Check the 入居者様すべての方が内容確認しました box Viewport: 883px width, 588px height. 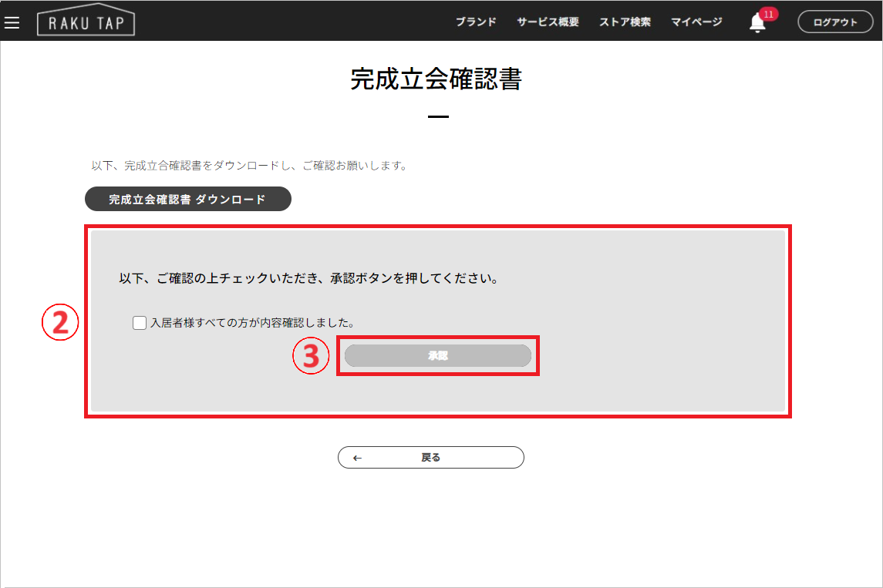tap(140, 323)
